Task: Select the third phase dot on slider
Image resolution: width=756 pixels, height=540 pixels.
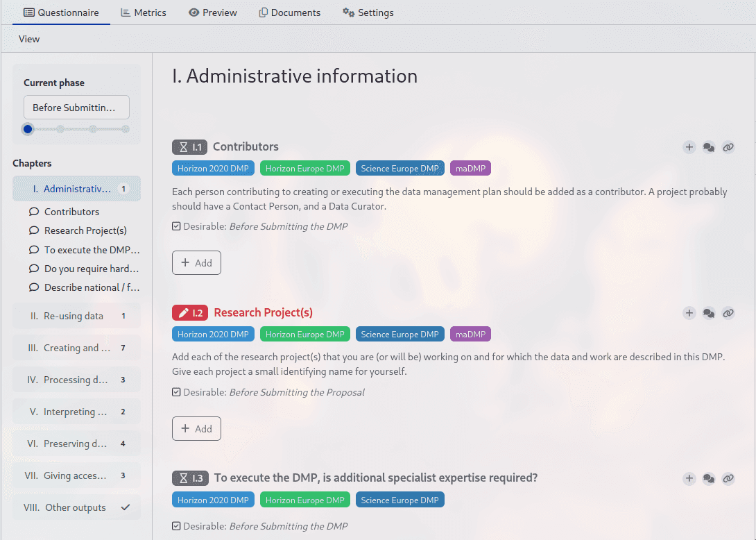Action: click(93, 129)
